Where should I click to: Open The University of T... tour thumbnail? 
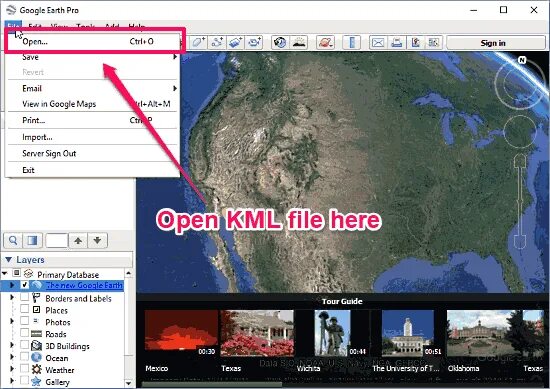point(408,333)
